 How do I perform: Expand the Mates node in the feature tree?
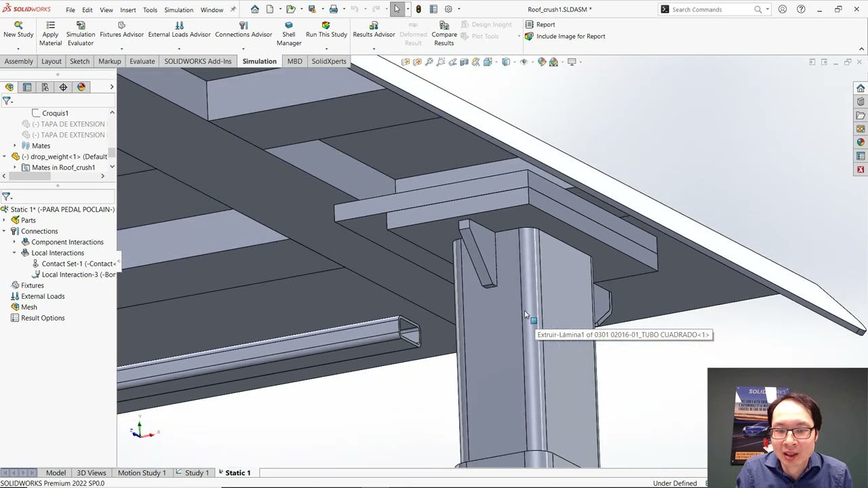14,146
